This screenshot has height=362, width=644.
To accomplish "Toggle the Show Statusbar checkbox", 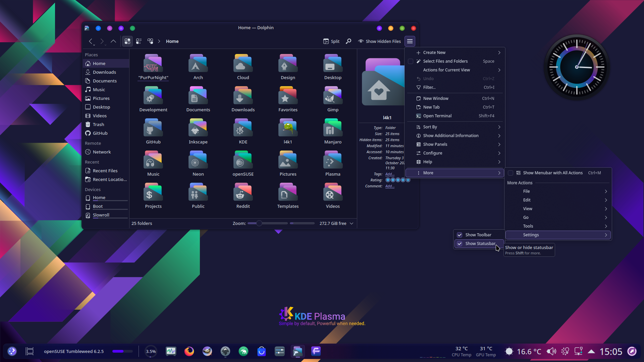I will [460, 244].
